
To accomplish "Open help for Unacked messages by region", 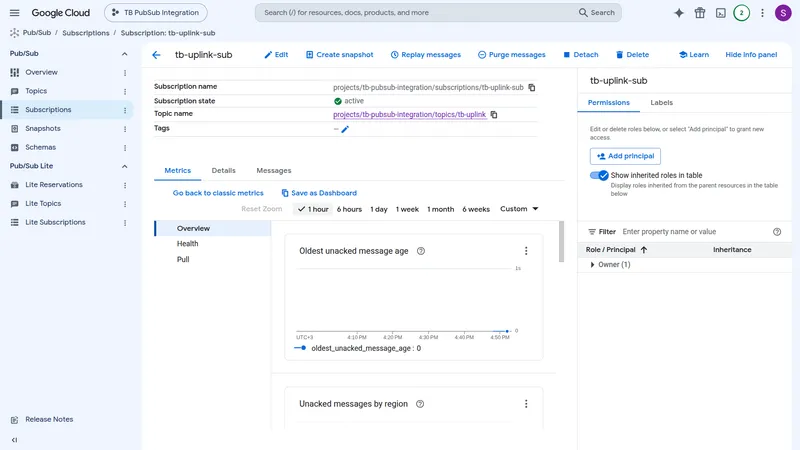I will point(420,404).
